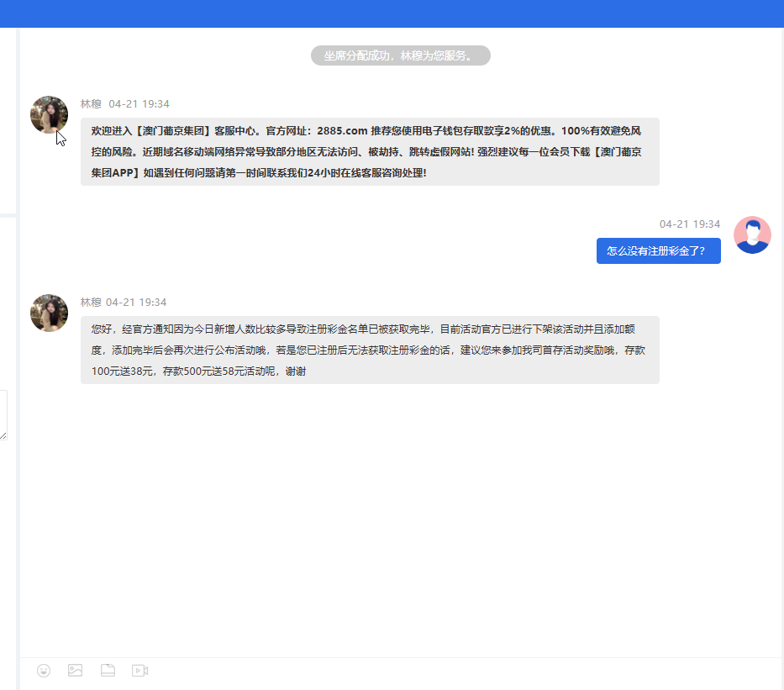Click the timestamp above the customer's message
Image resolution: width=784 pixels, height=690 pixels.
[x=689, y=224]
